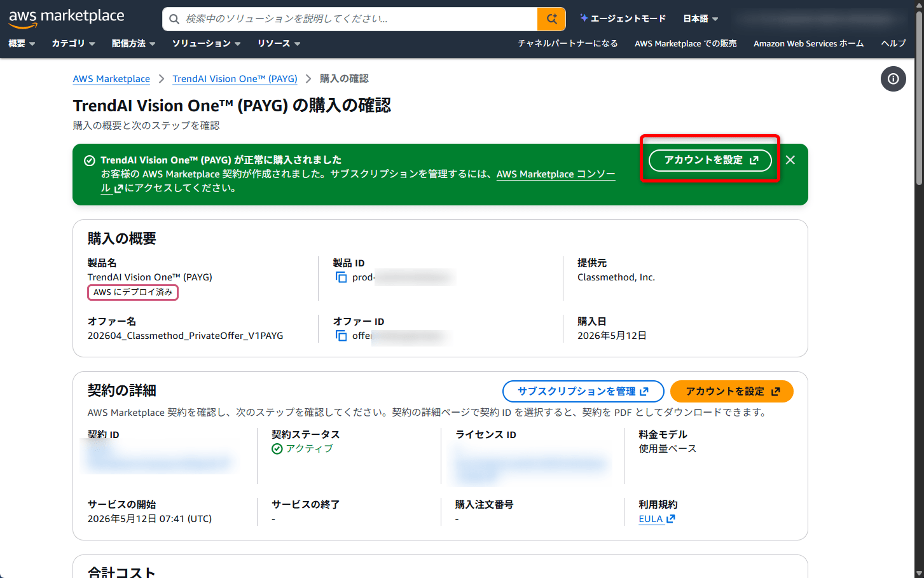Click アカウントを設定 in the green banner

tap(710, 160)
